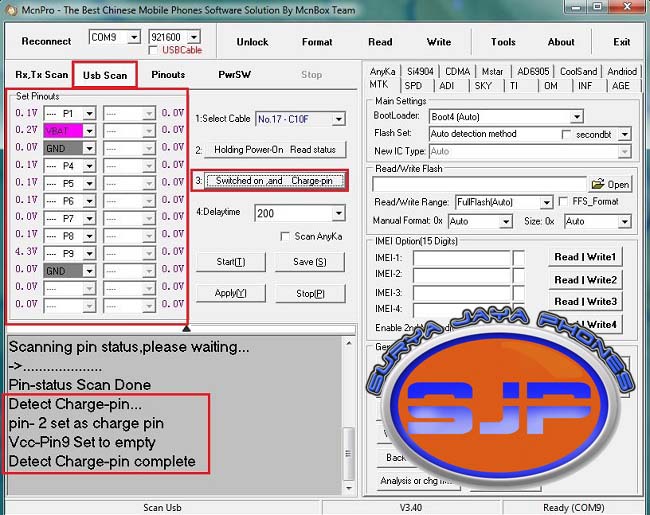Open the AnyKa chipset tab
The height and width of the screenshot is (515, 650).
(382, 71)
